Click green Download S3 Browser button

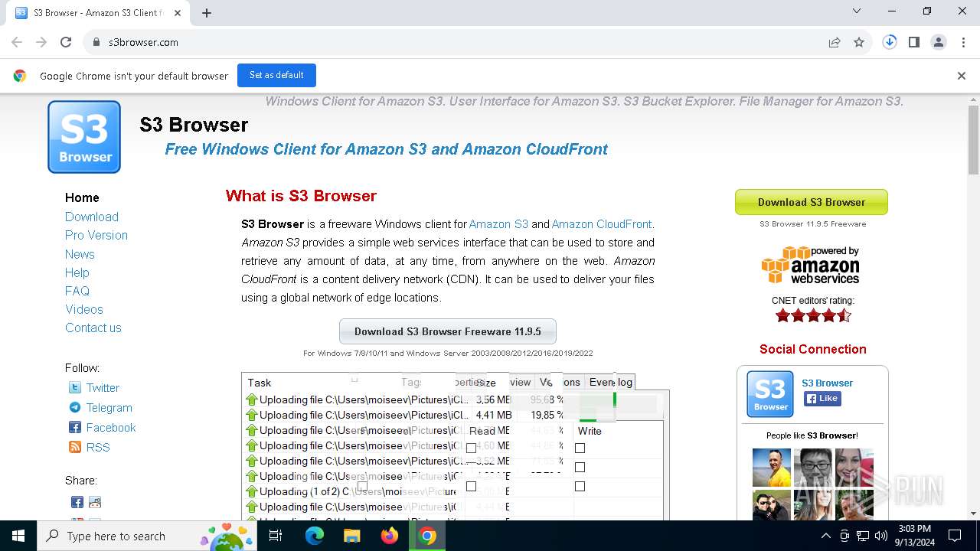point(812,202)
